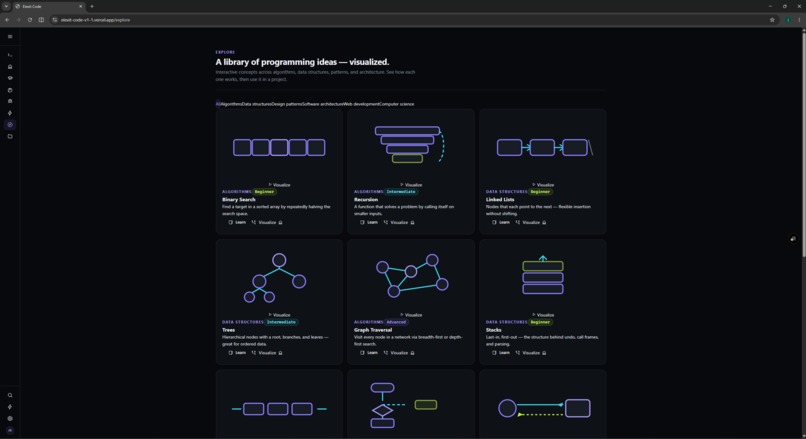Viewport: 806px width, 439px height.
Task: Open the user avatar at sidebar bottom
Action: click(x=10, y=430)
